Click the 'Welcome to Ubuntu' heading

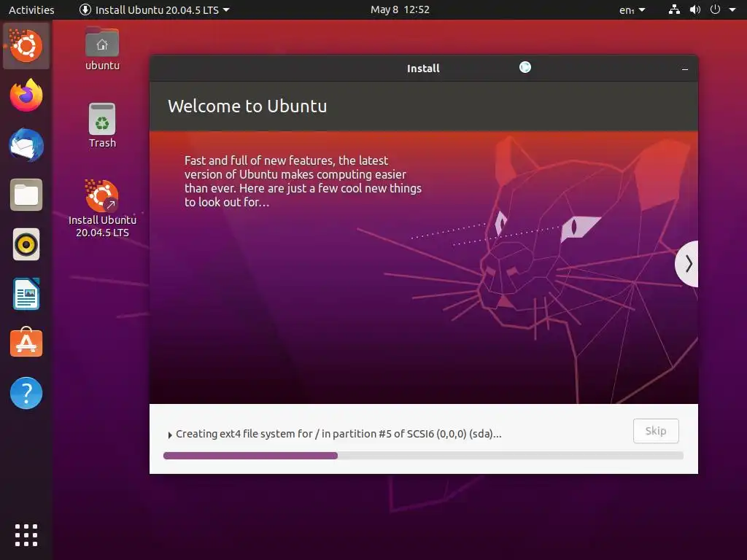coord(247,106)
